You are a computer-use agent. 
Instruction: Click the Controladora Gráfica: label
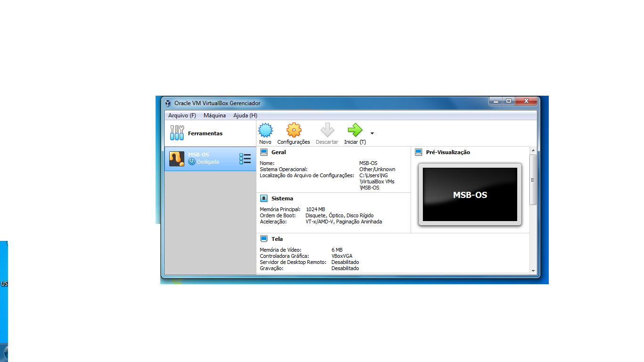click(x=284, y=256)
